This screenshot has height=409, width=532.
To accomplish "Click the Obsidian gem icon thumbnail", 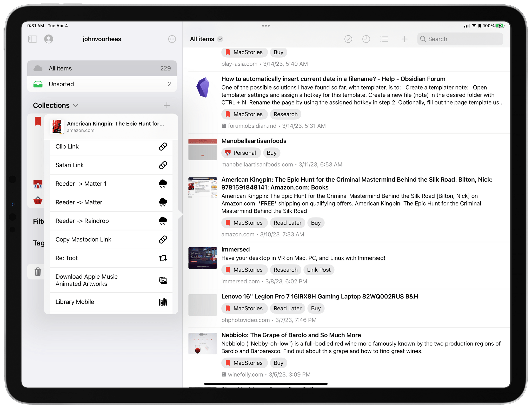I will coord(203,87).
